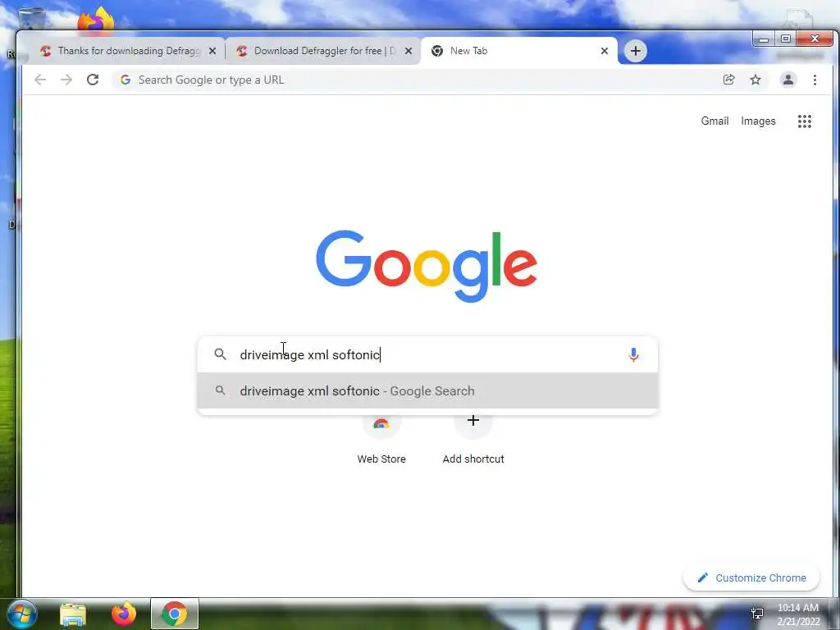Select the driveimage xml softonic search suggestion
This screenshot has width=840, height=630.
(427, 391)
